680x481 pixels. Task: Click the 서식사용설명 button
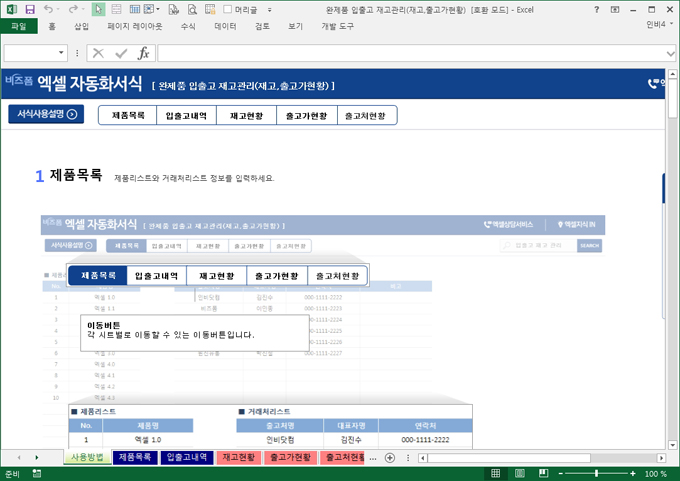46,114
